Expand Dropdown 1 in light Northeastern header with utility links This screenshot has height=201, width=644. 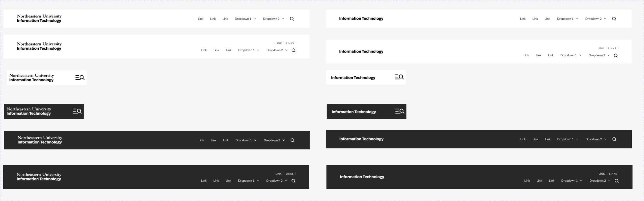pyautogui.click(x=249, y=50)
